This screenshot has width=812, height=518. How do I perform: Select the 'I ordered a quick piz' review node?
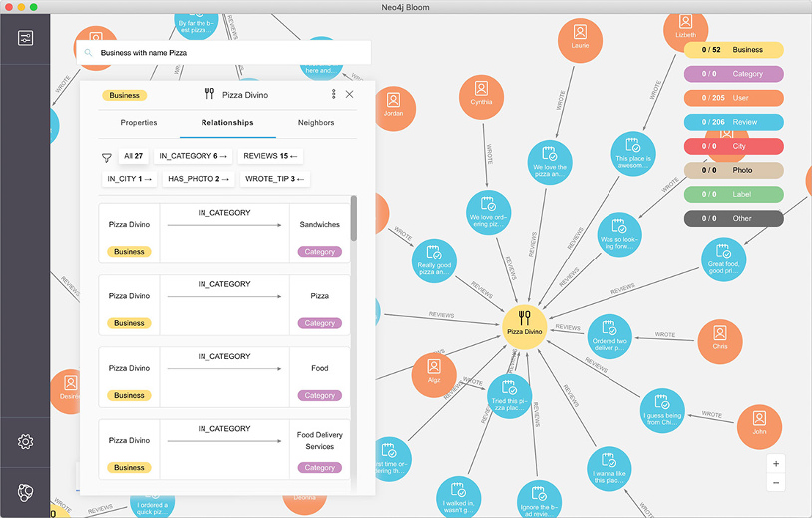[153, 507]
